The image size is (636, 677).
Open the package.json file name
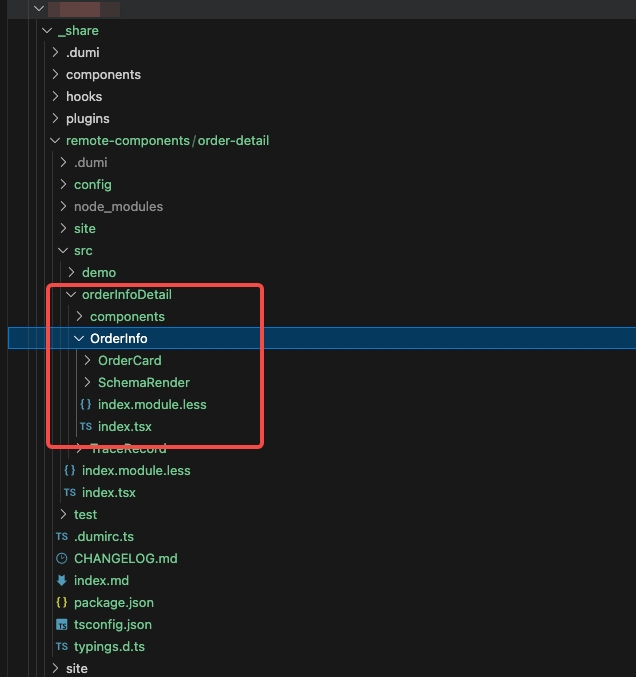pos(114,602)
